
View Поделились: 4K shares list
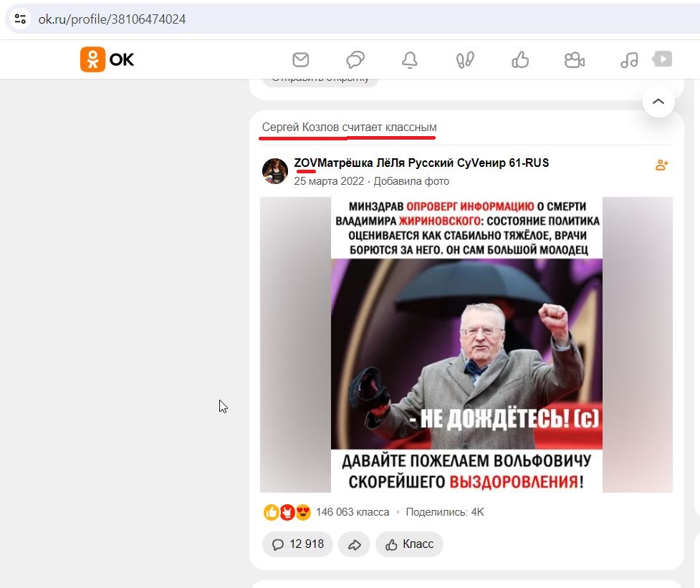[445, 512]
